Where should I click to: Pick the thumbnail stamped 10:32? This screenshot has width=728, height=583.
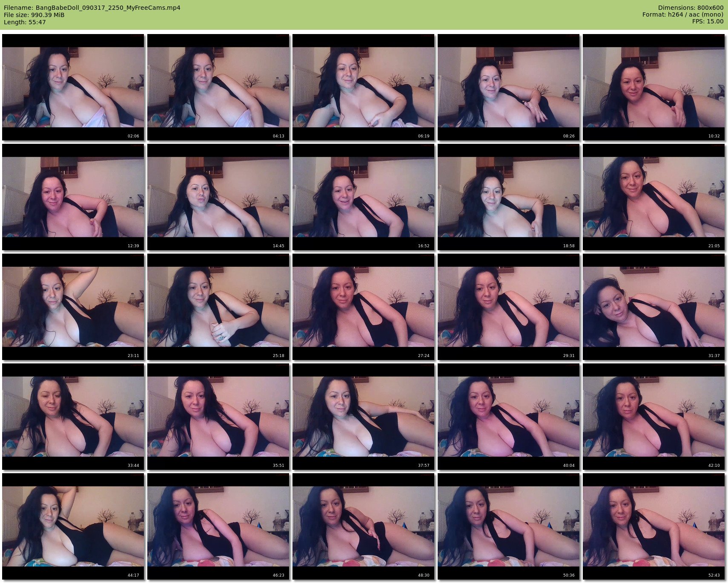pos(654,87)
